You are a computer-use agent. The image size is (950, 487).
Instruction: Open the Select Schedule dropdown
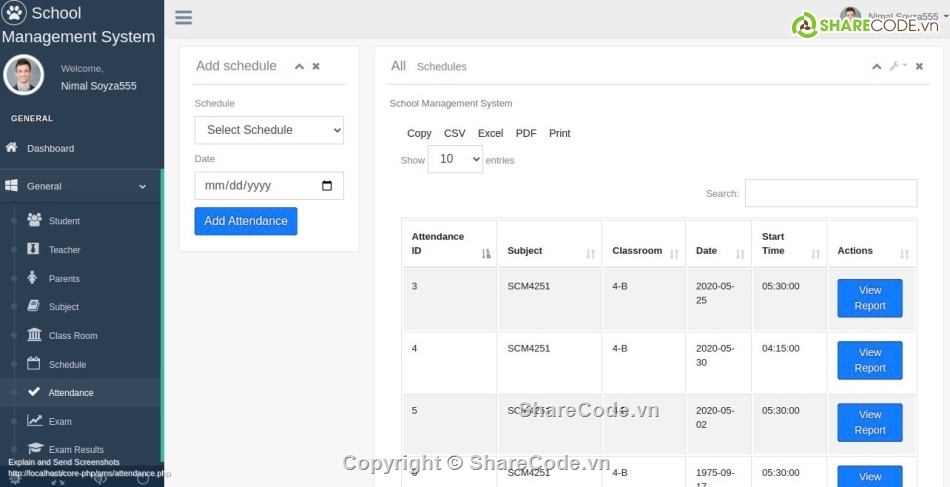click(x=269, y=130)
